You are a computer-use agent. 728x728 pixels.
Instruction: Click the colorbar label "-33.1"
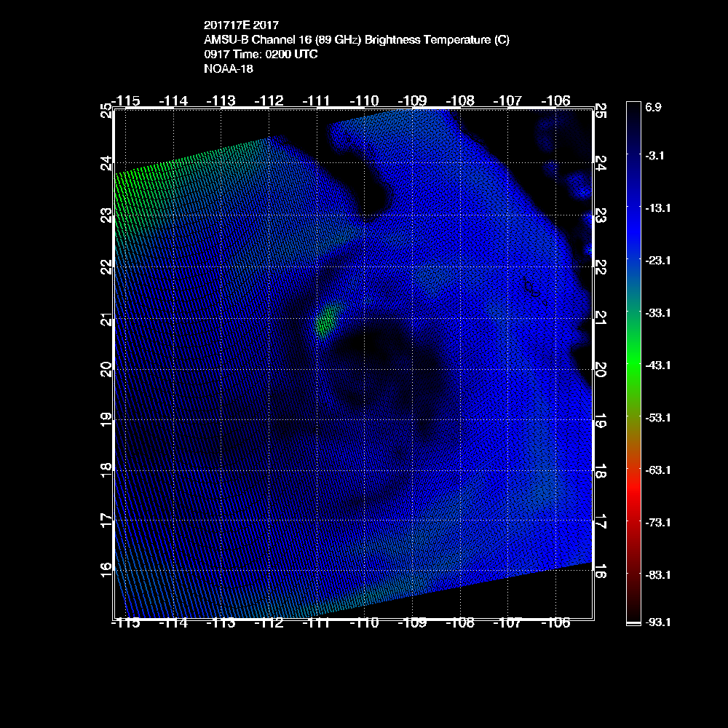[658, 313]
